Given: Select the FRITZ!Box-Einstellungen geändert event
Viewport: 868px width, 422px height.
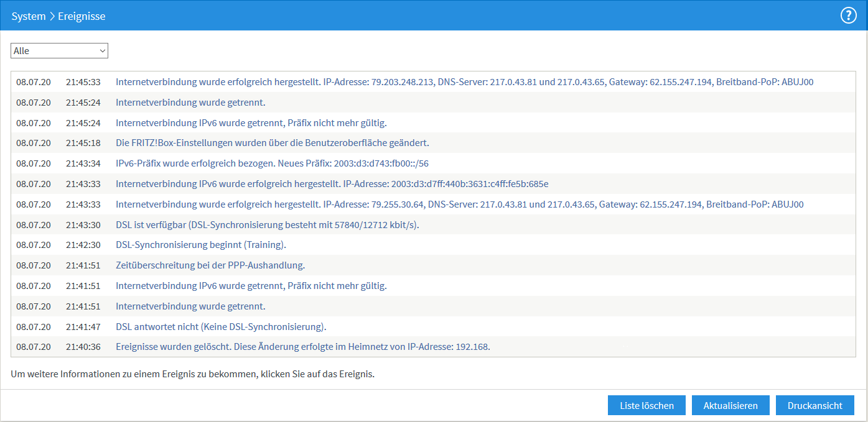Looking at the screenshot, I should (272, 143).
